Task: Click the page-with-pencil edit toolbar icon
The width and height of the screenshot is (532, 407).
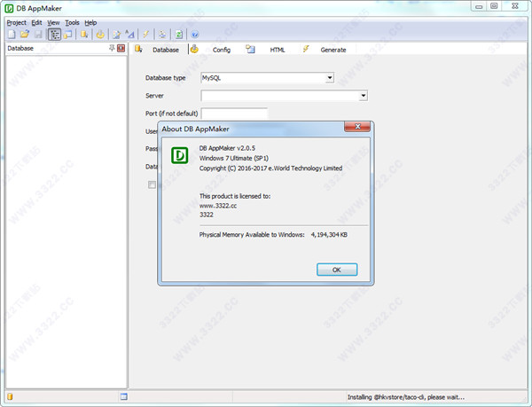Action: pyautogui.click(x=116, y=35)
